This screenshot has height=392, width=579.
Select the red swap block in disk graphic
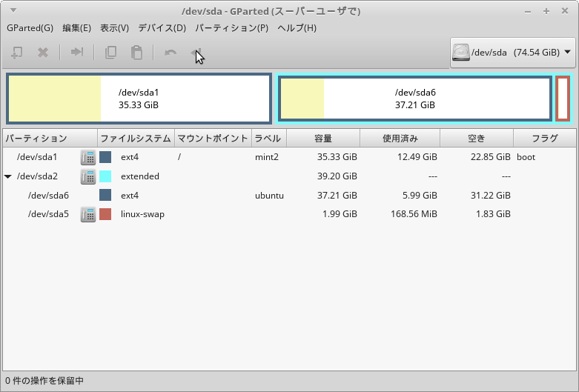click(563, 99)
